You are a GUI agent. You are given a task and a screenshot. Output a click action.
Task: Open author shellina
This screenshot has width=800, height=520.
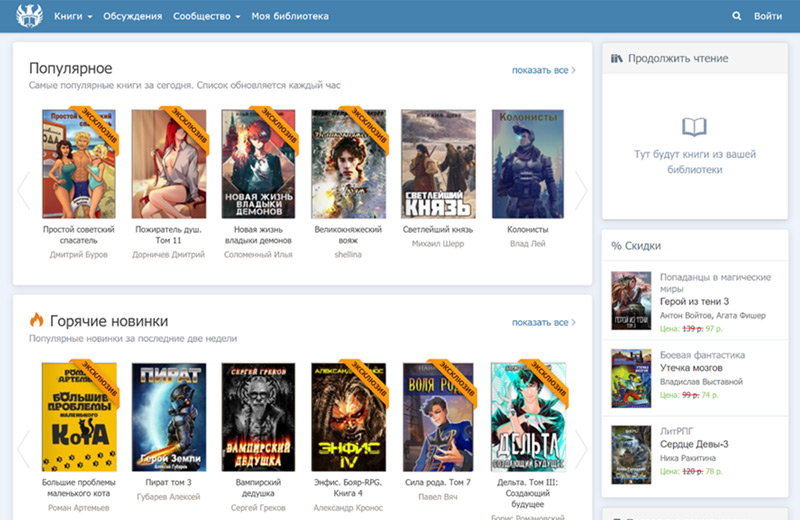348,255
